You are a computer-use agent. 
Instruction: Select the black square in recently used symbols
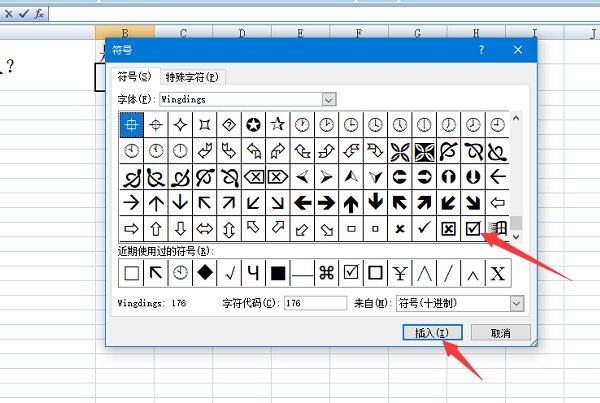(x=277, y=272)
